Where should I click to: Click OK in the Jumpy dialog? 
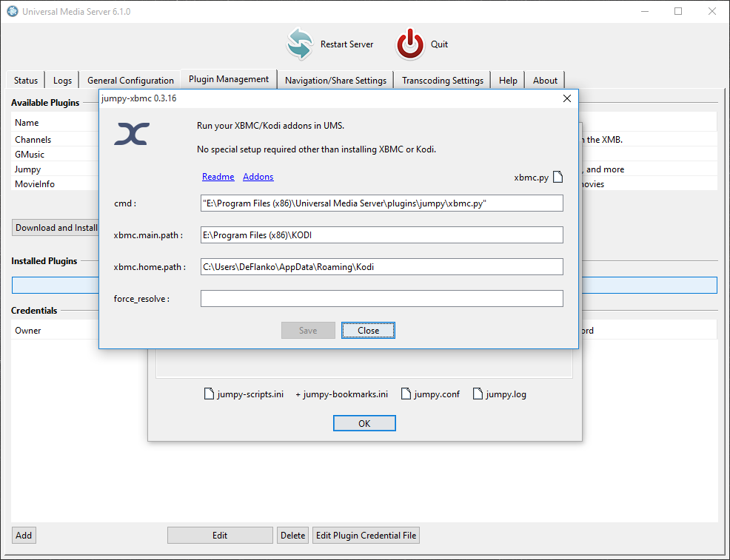tap(364, 423)
